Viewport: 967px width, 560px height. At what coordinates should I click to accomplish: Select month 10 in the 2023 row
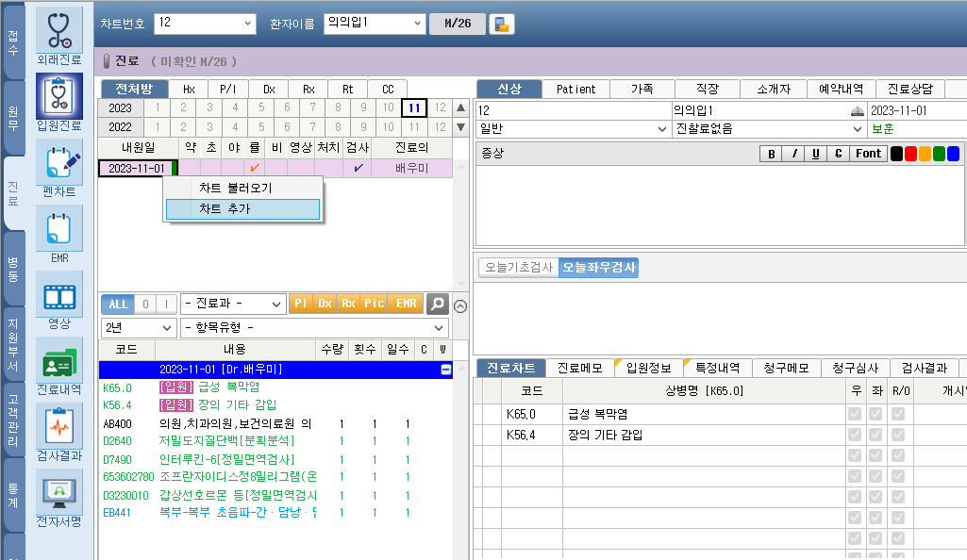[388, 107]
